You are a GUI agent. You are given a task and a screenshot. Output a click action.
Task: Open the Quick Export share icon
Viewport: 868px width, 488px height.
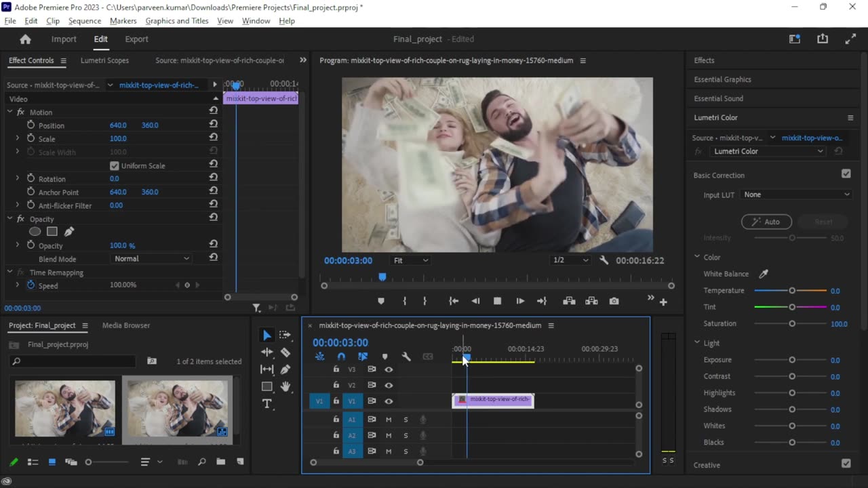(x=823, y=39)
